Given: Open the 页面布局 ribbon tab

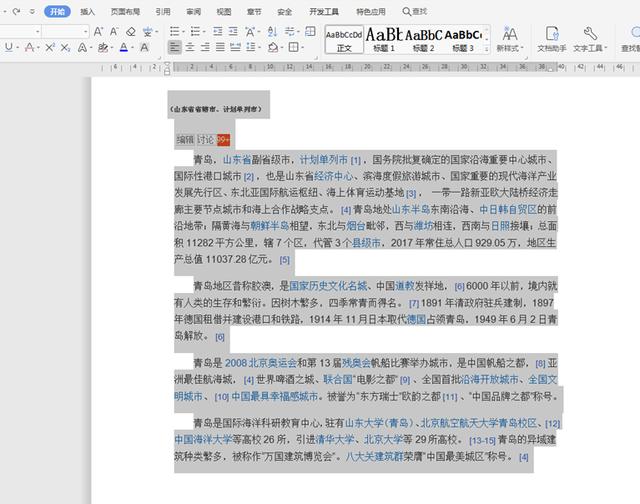Looking at the screenshot, I should pyautogui.click(x=125, y=12).
